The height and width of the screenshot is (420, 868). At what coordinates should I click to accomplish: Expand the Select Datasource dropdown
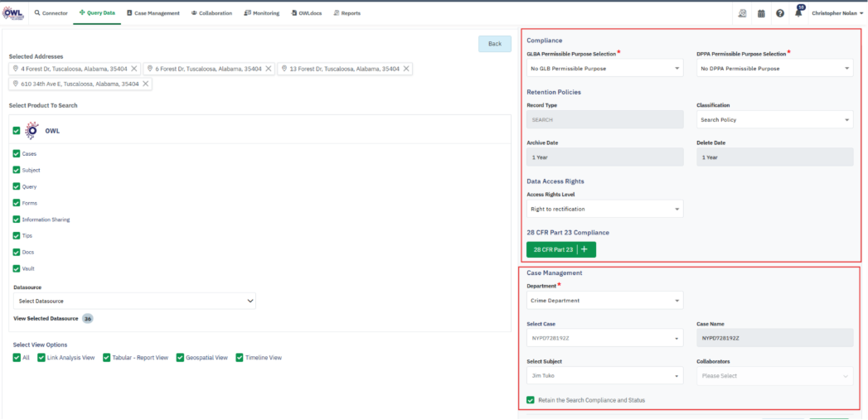134,301
